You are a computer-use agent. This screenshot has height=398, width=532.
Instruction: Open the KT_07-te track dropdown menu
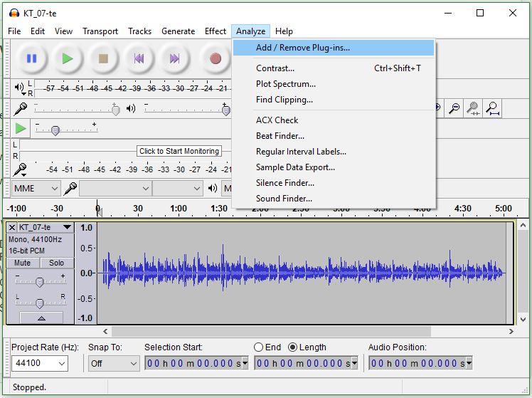(67, 227)
